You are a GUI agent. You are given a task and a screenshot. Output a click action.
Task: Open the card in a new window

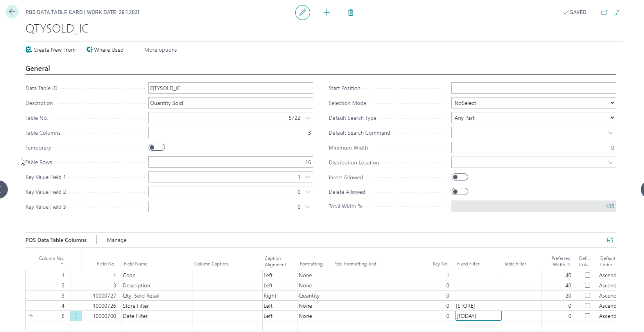click(x=604, y=13)
